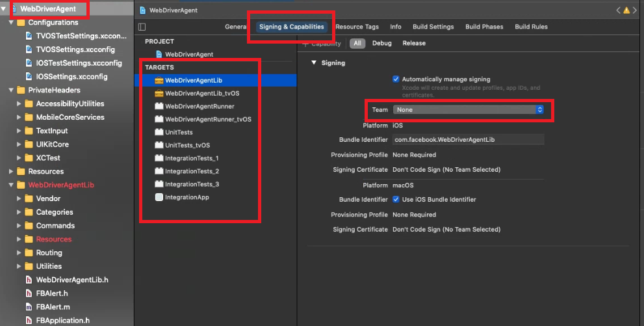
Task: Go to next issue with right chevron
Action: click(x=634, y=10)
